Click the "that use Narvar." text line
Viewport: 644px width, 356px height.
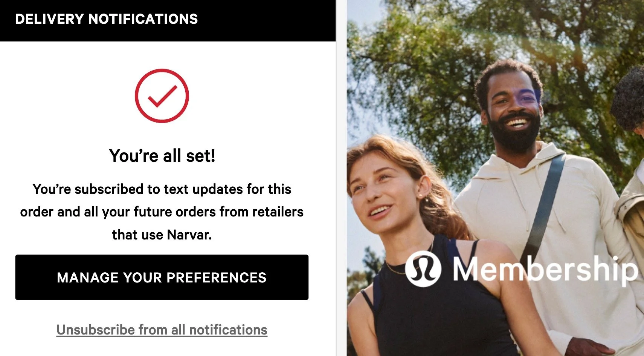[162, 235]
